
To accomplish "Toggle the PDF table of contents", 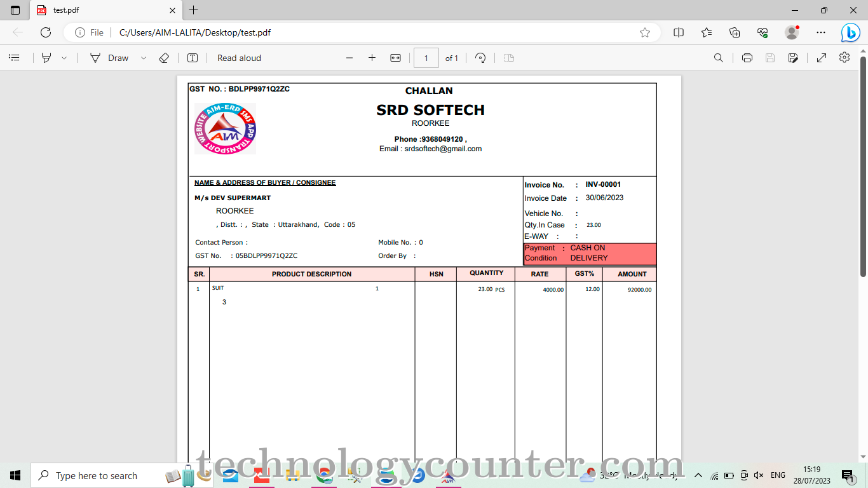I will [x=14, y=58].
